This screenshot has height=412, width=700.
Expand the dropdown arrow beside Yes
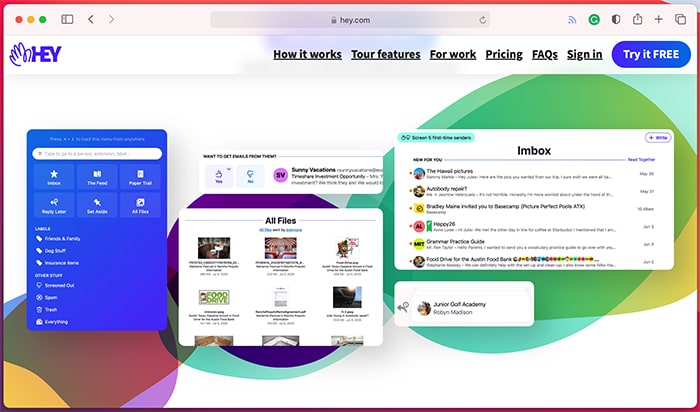click(x=229, y=169)
